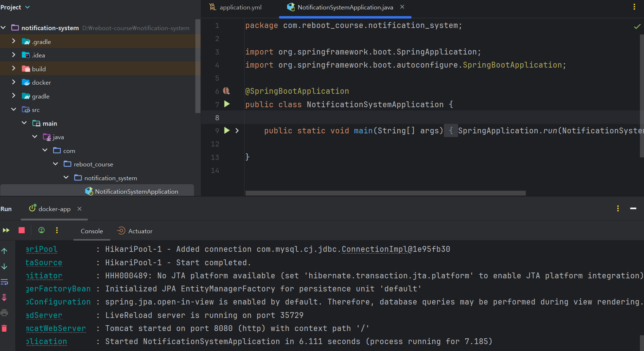Click Spring bean gutter icon on line 6
The height and width of the screenshot is (351, 644).
click(226, 91)
